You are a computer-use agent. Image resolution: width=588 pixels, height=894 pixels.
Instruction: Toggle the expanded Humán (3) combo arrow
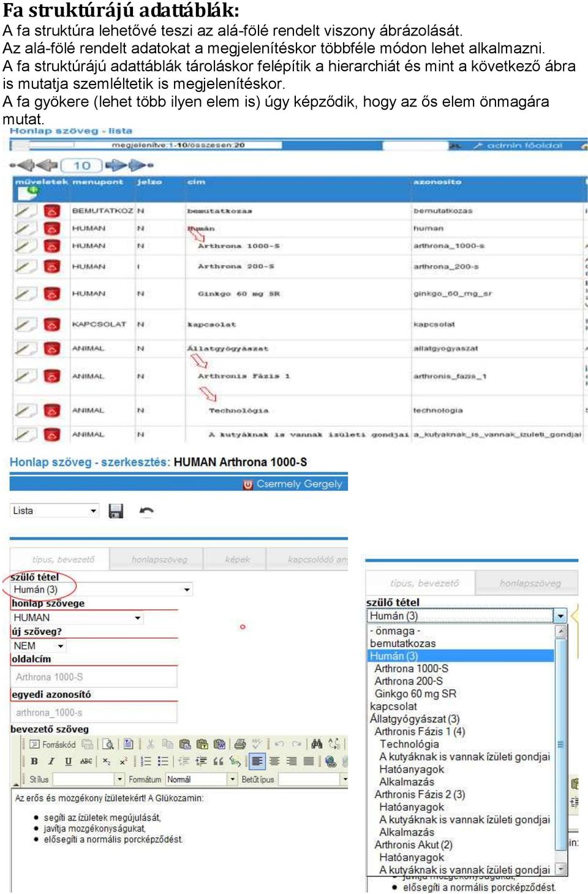(560, 616)
